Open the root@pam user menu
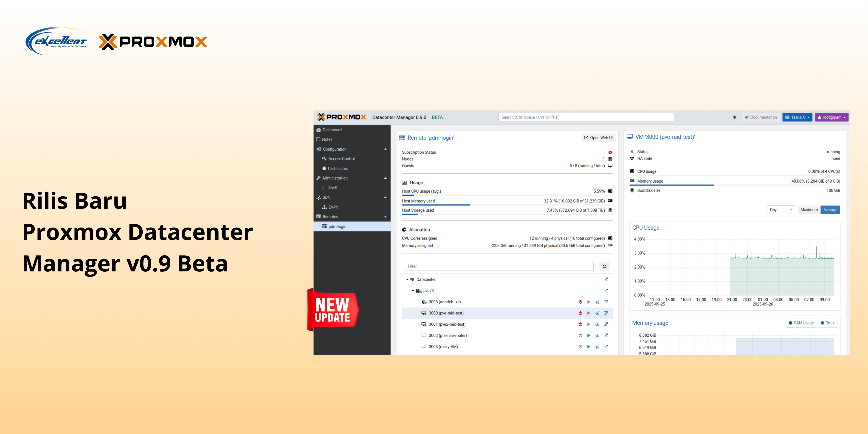The height and width of the screenshot is (434, 868). pos(832,117)
